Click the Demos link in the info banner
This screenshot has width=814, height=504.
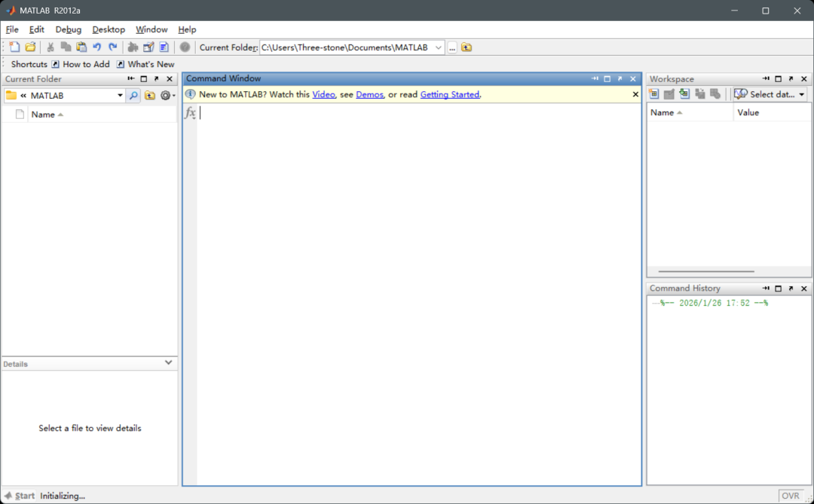tap(369, 94)
